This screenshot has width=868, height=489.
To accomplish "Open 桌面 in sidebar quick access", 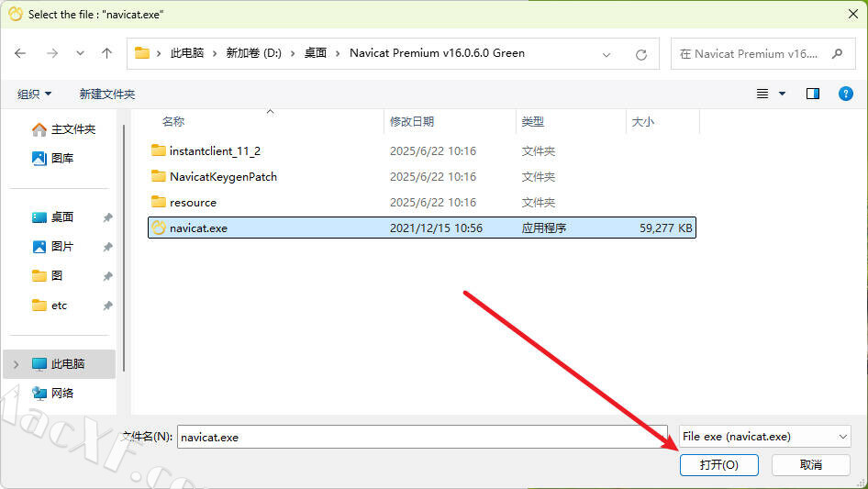I will point(52,217).
